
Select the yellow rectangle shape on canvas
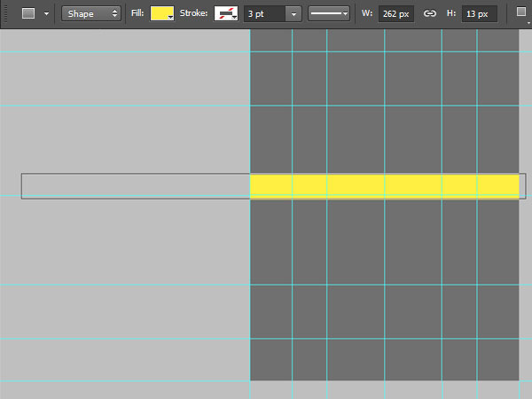385,186
